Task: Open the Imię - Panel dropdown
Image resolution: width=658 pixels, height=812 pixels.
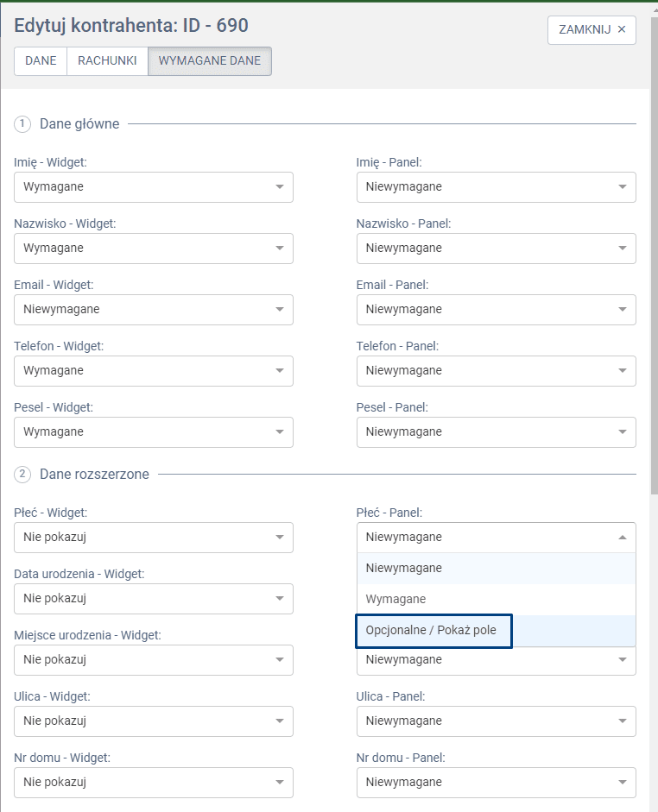Action: (x=496, y=187)
